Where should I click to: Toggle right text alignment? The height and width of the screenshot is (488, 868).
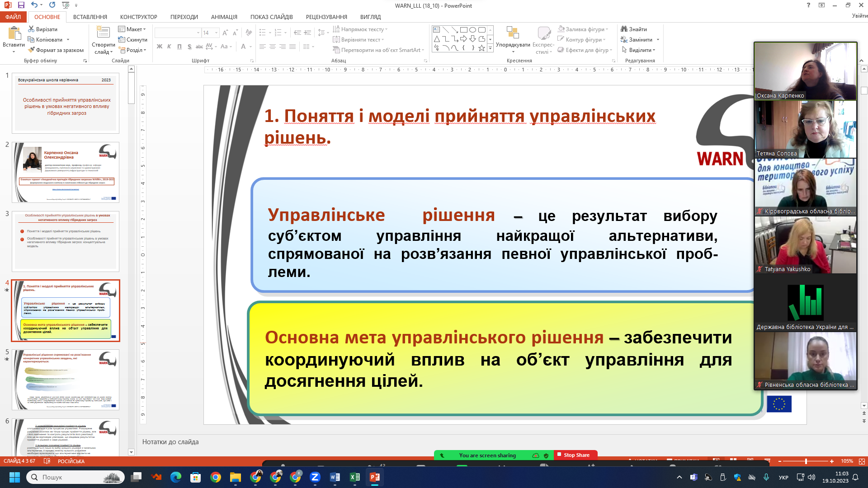[x=283, y=47]
